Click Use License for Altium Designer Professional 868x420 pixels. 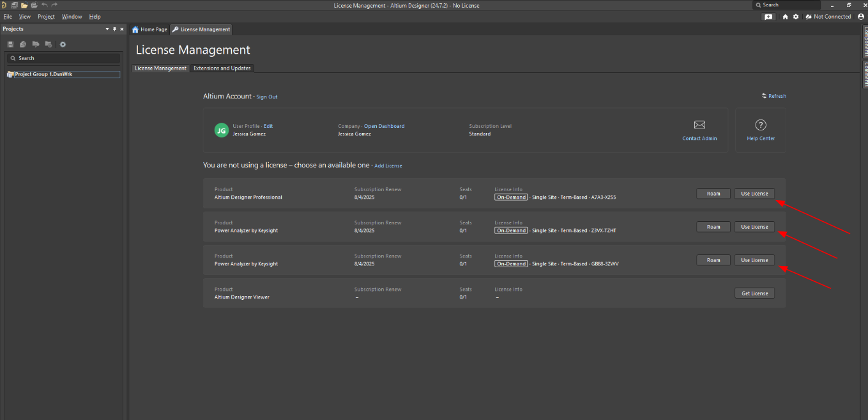pos(754,194)
